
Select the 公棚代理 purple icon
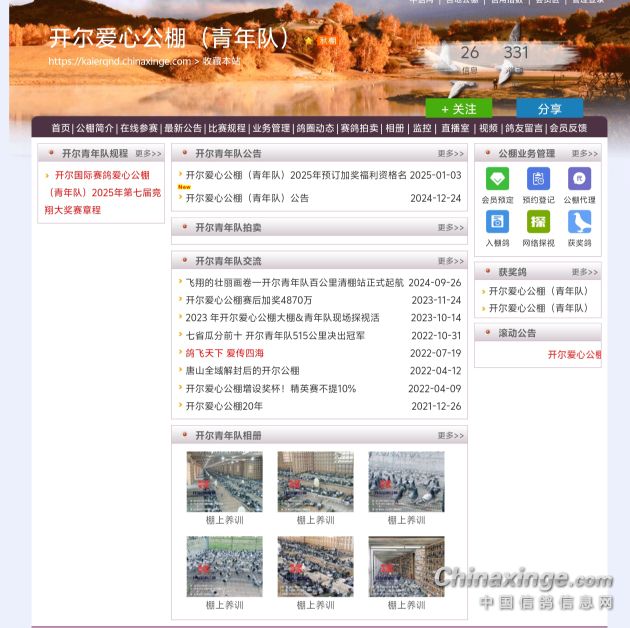[x=579, y=179]
